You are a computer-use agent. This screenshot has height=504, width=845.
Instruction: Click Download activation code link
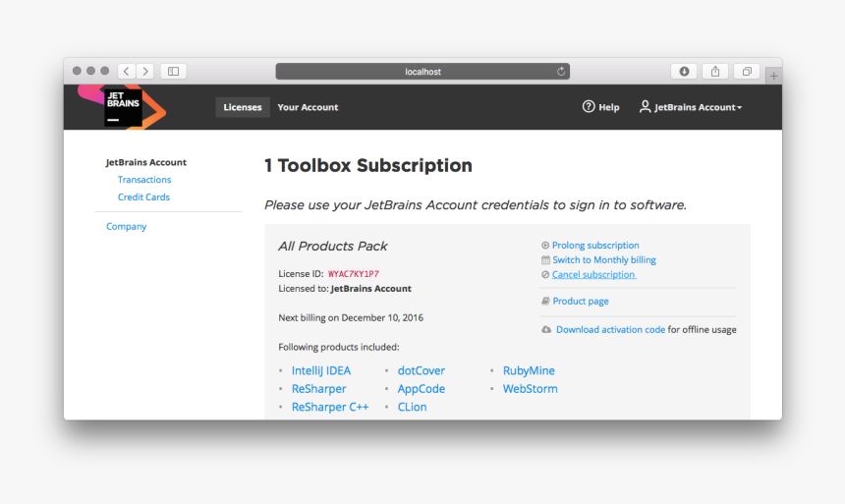(x=610, y=329)
